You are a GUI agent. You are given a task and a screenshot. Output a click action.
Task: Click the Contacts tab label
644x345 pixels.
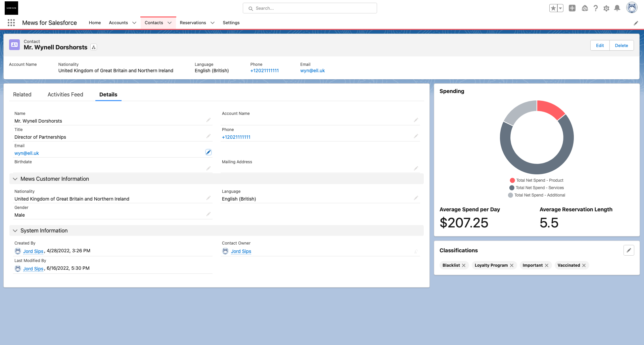(154, 23)
